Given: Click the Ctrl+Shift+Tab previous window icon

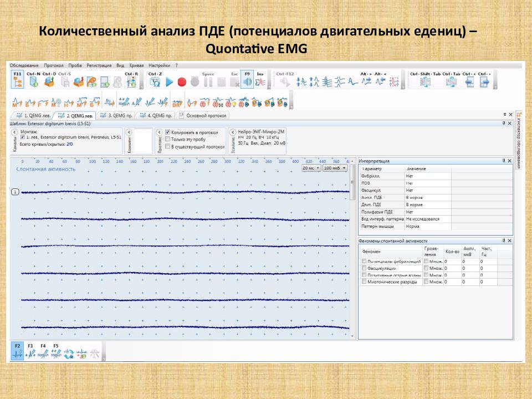Looking at the screenshot, I should click(425, 82).
